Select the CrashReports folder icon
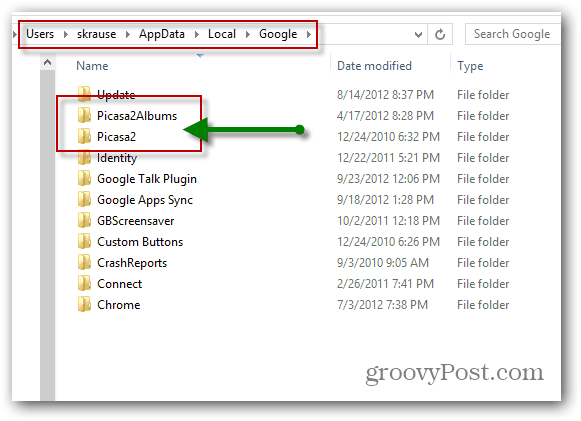The width and height of the screenshot is (581, 421). tap(84, 262)
